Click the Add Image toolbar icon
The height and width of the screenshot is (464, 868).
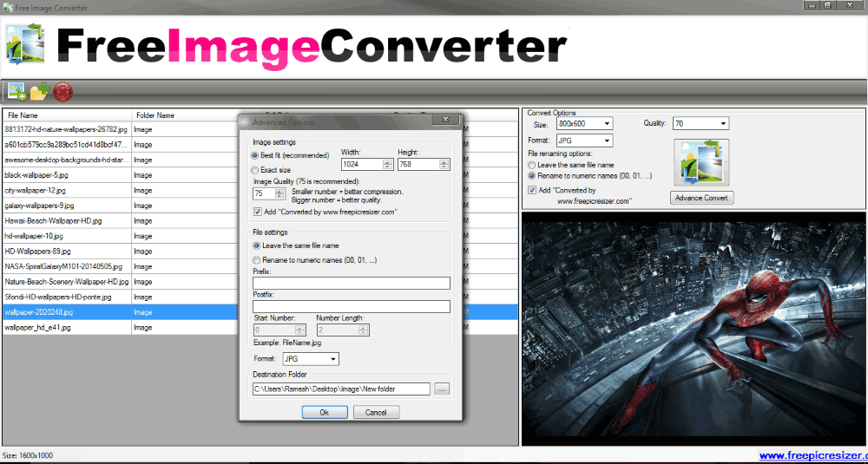[x=17, y=91]
